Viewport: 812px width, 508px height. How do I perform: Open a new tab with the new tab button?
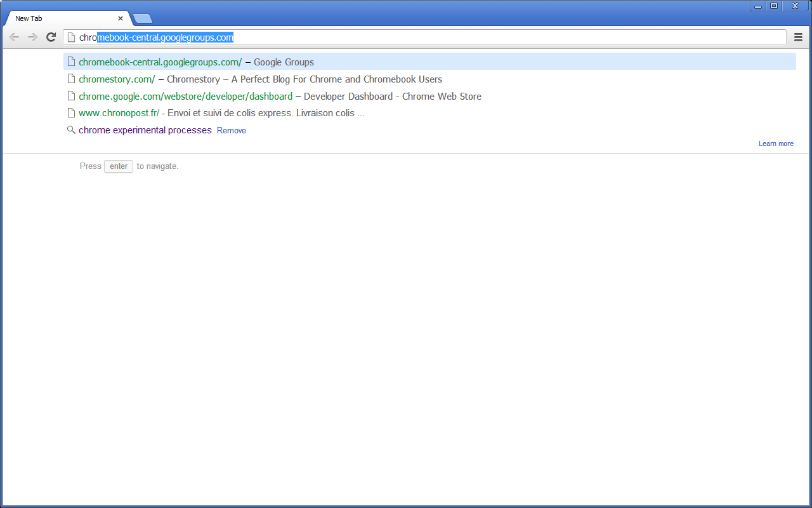(142, 18)
